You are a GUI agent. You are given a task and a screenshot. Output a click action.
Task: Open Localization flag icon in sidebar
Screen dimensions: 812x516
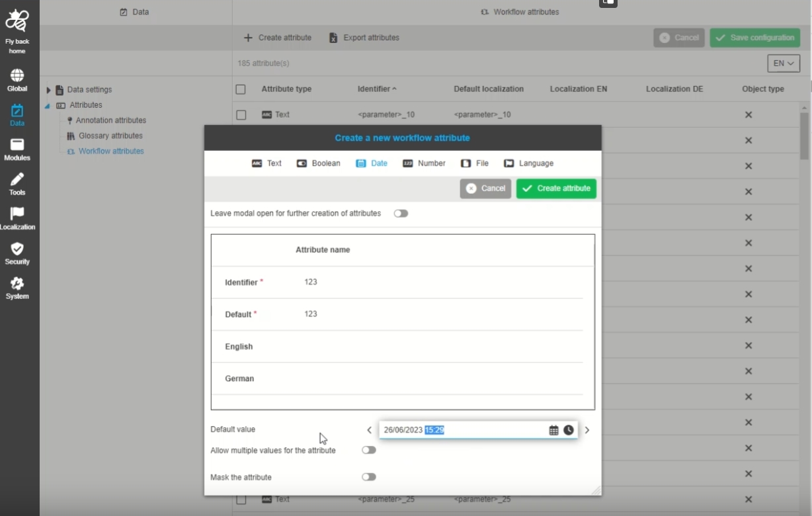click(17, 214)
